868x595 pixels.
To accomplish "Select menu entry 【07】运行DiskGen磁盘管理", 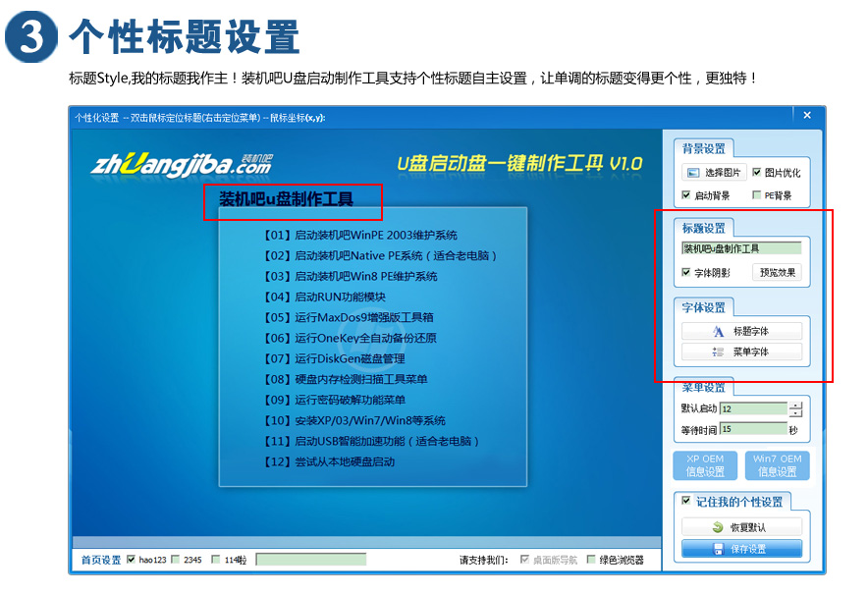I will pos(335,358).
